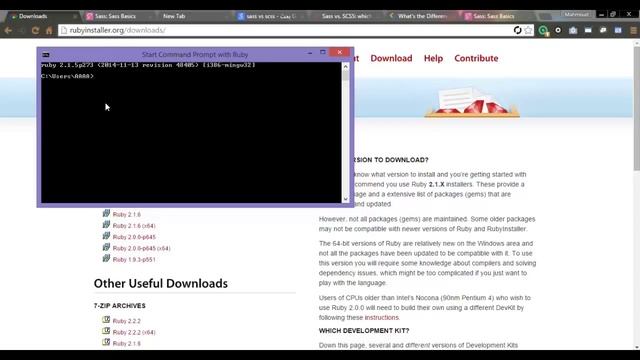Click the icon beside Ruby 2.1.6 (x64)

[106, 225]
